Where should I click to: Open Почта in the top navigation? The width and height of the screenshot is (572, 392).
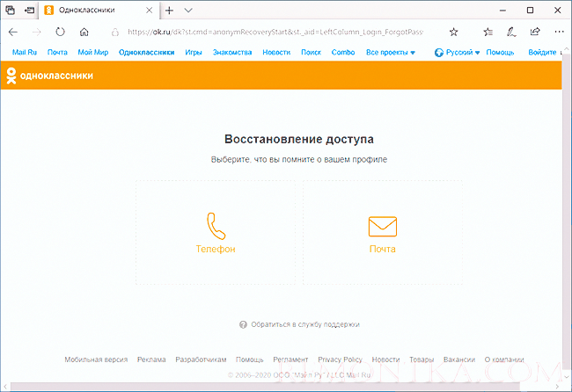[x=57, y=53]
